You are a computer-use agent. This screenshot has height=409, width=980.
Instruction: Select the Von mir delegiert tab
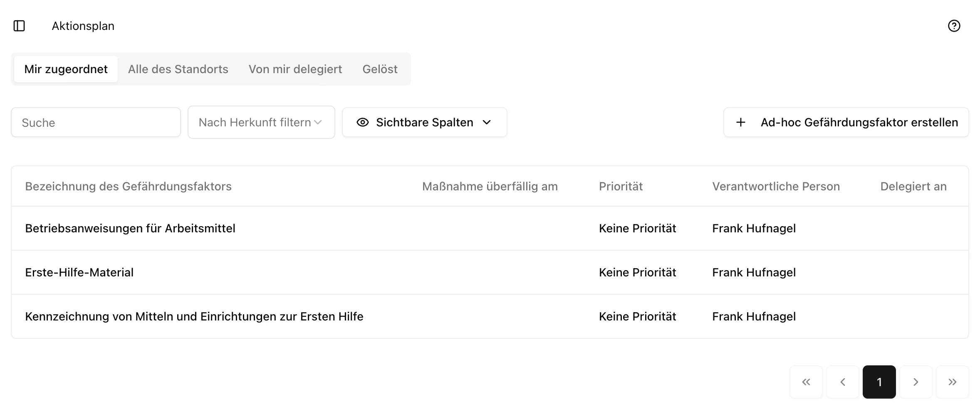click(295, 69)
